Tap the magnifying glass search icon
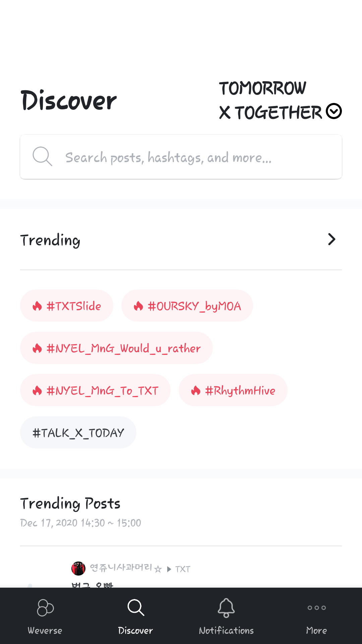Image resolution: width=362 pixels, height=644 pixels. tap(42, 156)
